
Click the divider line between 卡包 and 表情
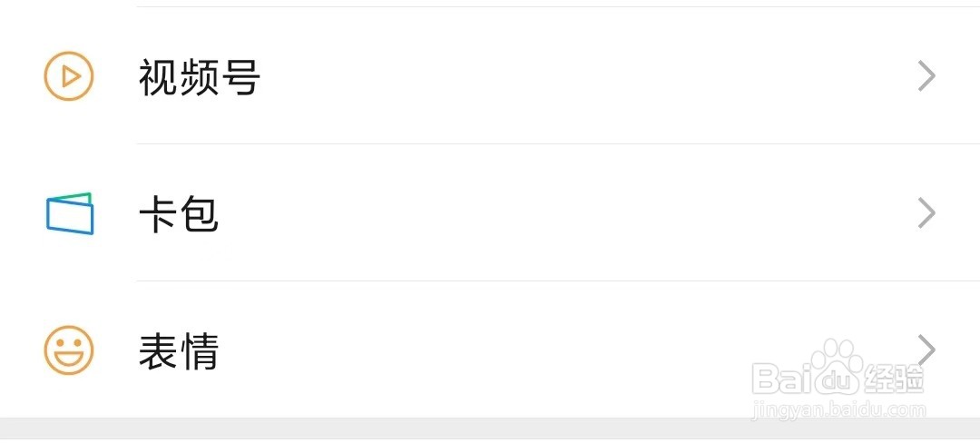pos(558,281)
